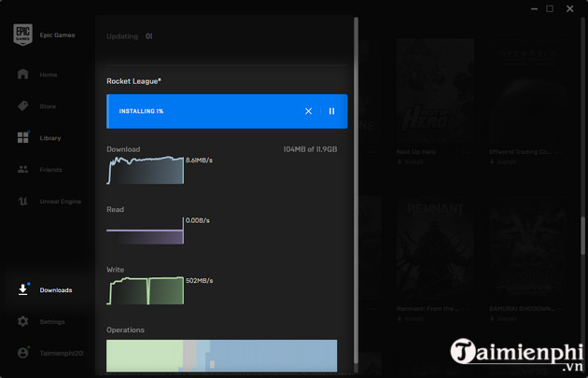Click the Taimienphi account name
588x378 pixels.
[62, 353]
